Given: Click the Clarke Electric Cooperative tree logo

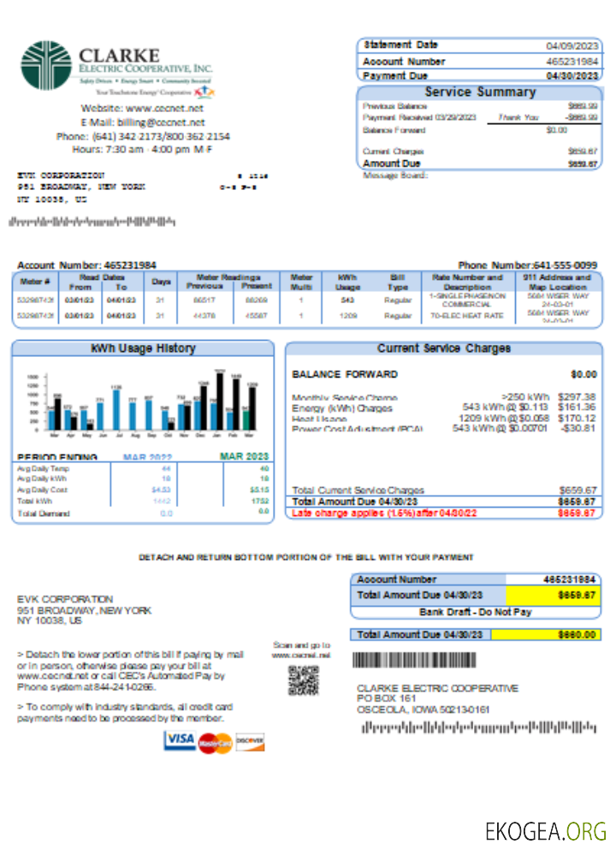Looking at the screenshot, I should (46, 65).
